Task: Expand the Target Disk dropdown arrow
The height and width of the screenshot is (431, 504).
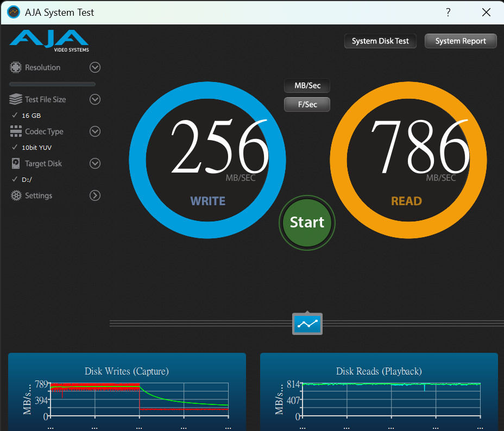Action: (95, 163)
